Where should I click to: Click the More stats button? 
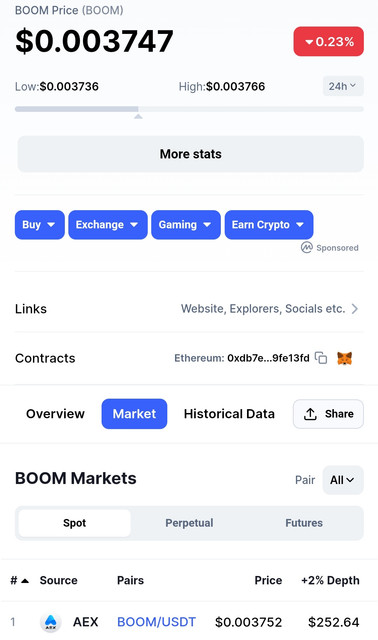pyautogui.click(x=191, y=154)
